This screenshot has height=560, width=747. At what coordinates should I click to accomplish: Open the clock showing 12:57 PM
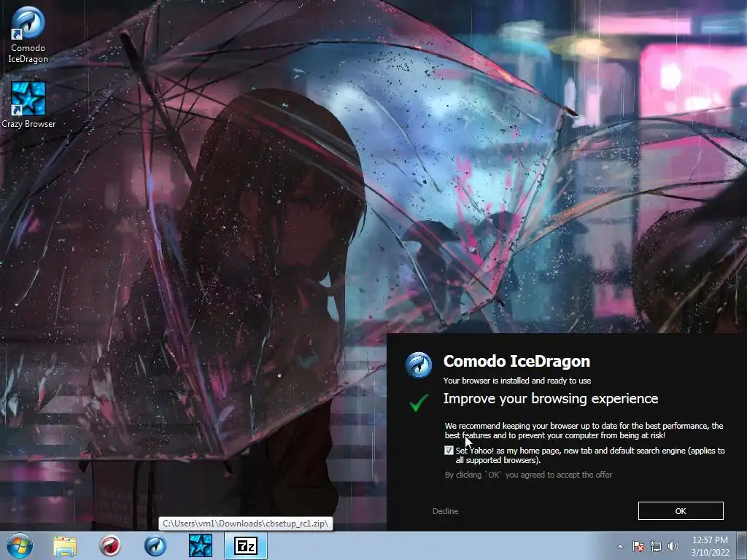[710, 540]
